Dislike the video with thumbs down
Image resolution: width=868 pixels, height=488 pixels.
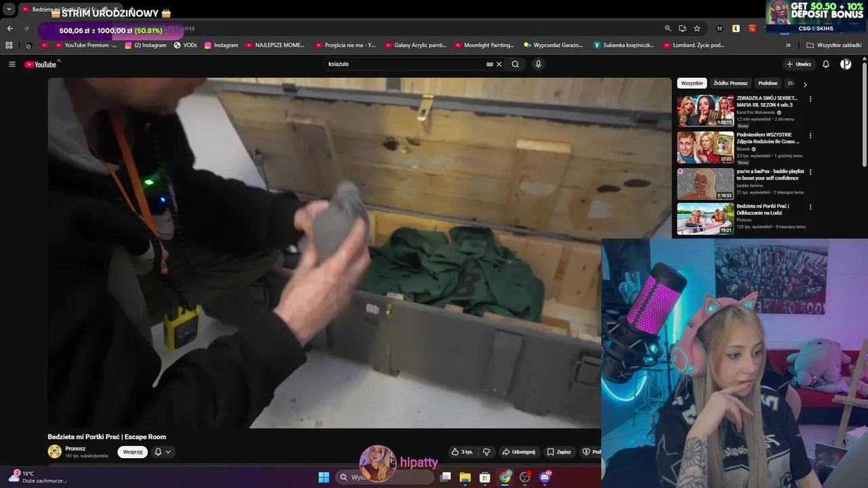pos(486,452)
